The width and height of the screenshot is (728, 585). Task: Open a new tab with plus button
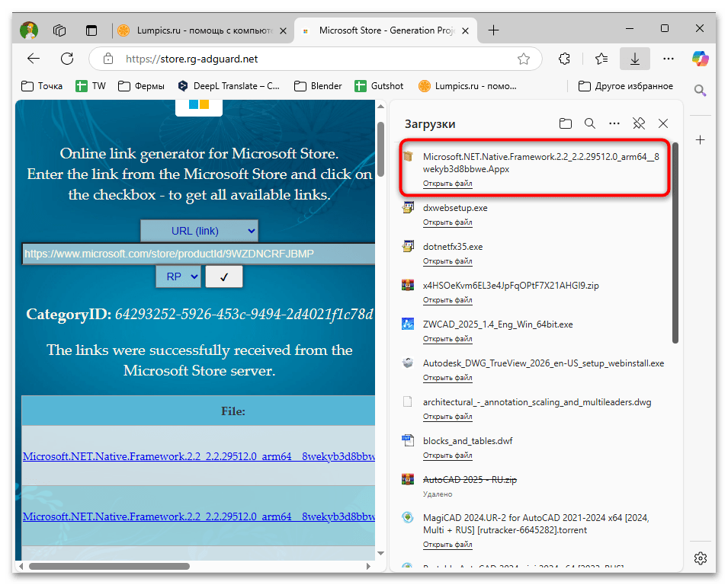pos(493,30)
